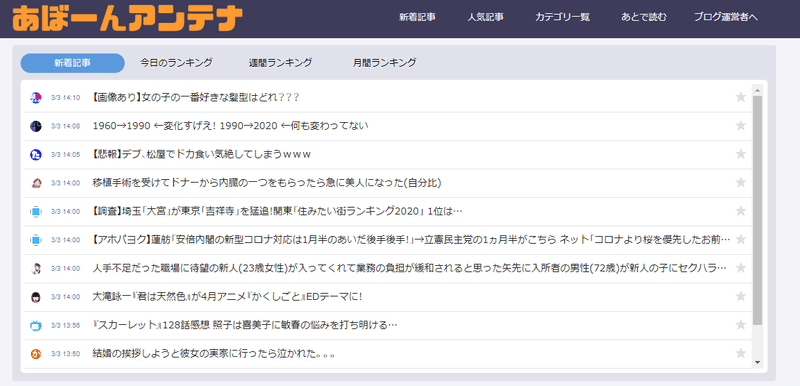The image size is (800, 386).
Task: Open article 【アホパヨク】蓮舫「安倍内閣の新型コロナ対応
Action: (411, 240)
